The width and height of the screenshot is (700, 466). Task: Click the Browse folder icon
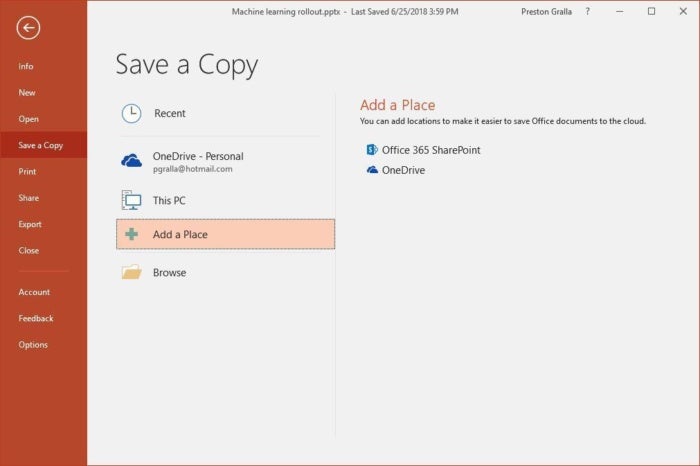[131, 272]
